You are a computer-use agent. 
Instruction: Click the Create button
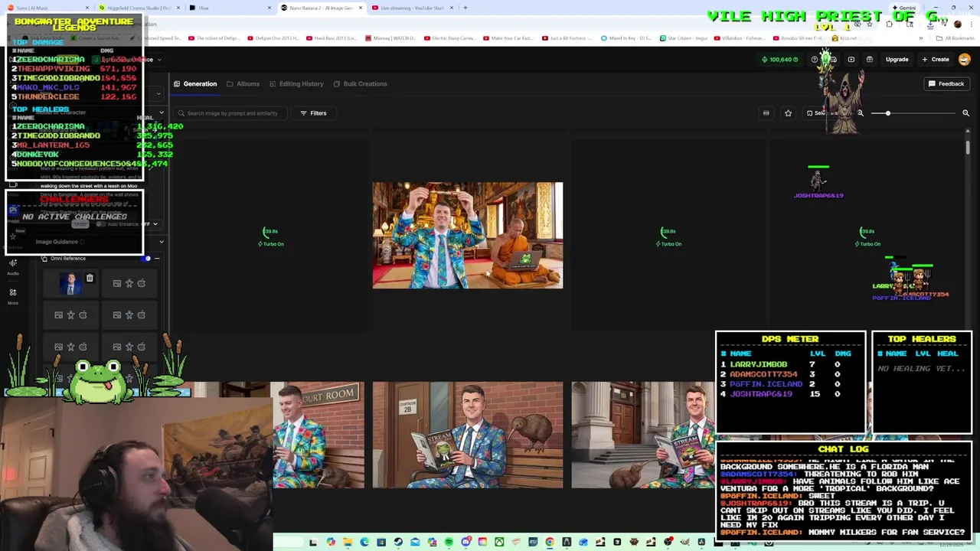click(935, 59)
